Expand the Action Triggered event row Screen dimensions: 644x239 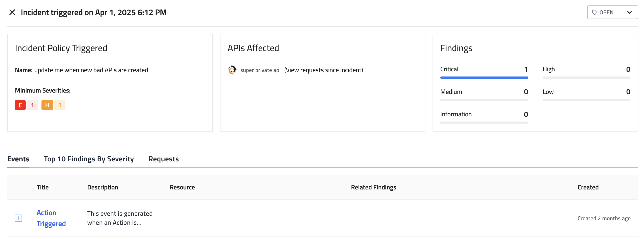pos(18,218)
